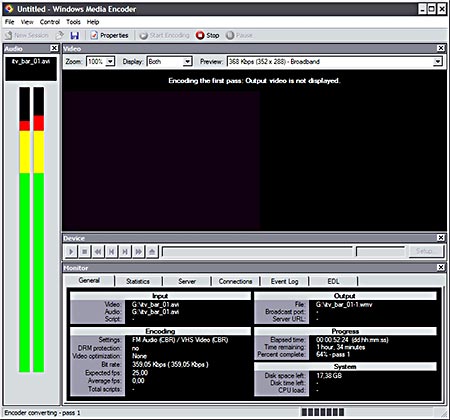Image resolution: width=450 pixels, height=420 pixels.
Task: Open the View menu
Action: point(27,22)
